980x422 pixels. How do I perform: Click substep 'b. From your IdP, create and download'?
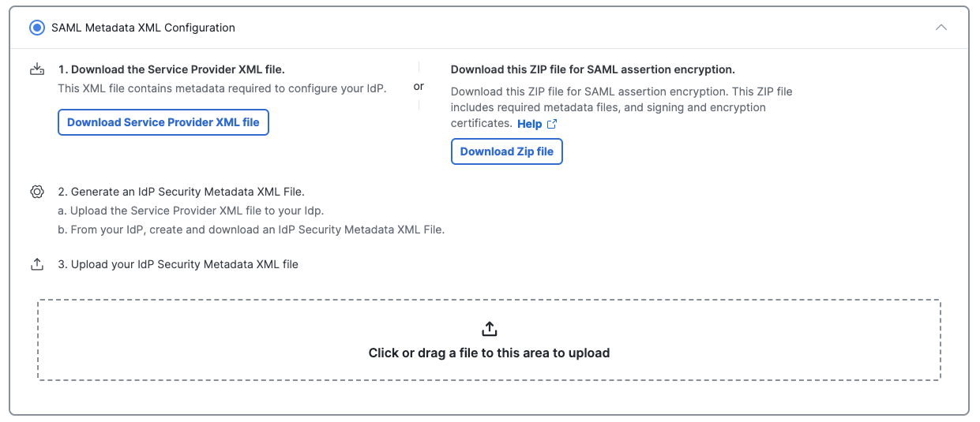point(252,230)
